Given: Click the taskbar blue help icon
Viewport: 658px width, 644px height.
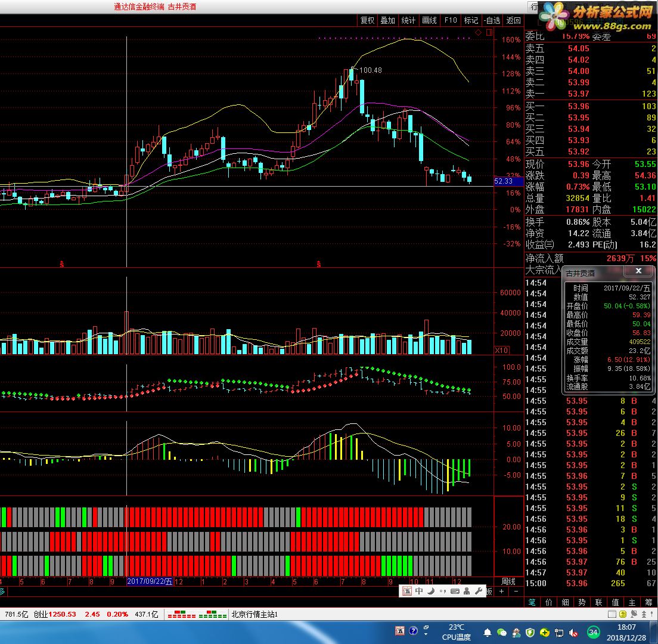Looking at the screenshot, I should (413, 631).
